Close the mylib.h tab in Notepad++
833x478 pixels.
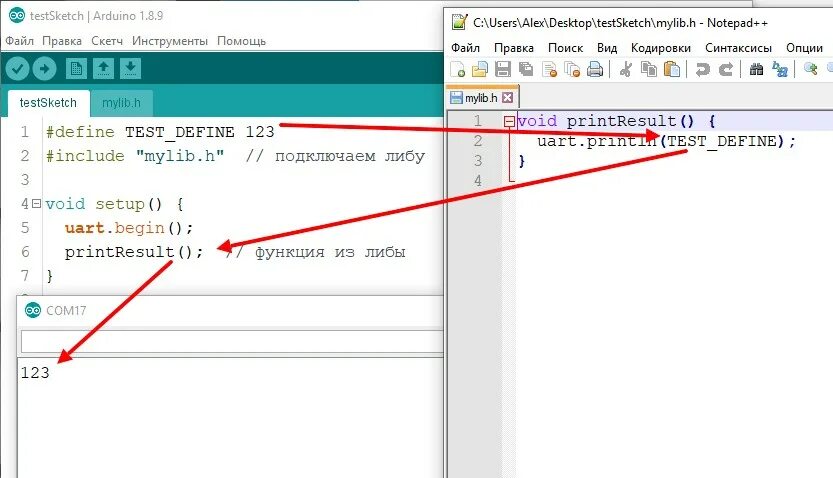(508, 98)
